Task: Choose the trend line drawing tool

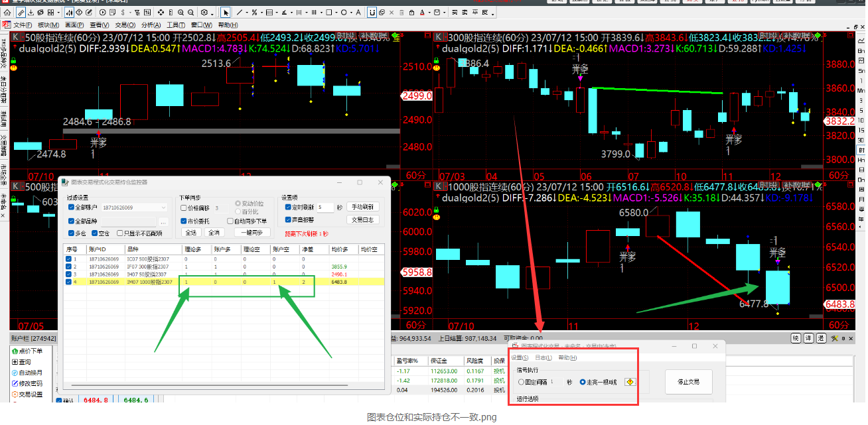Action: tap(239, 12)
